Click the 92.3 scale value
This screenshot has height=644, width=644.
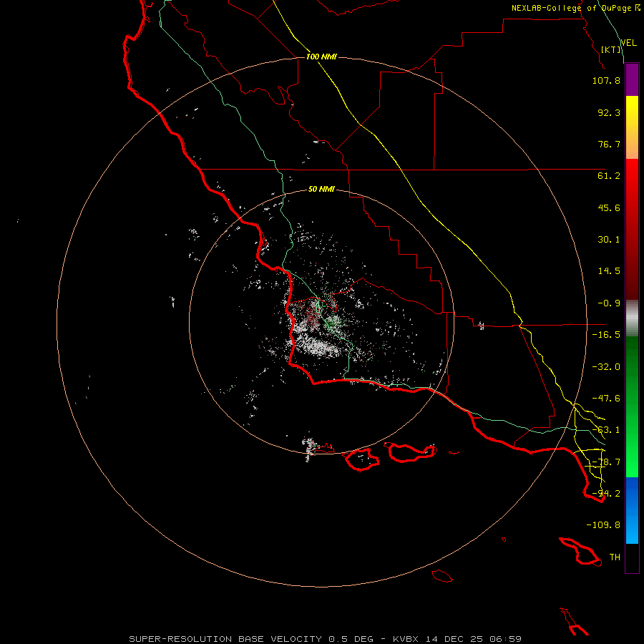[x=609, y=112]
